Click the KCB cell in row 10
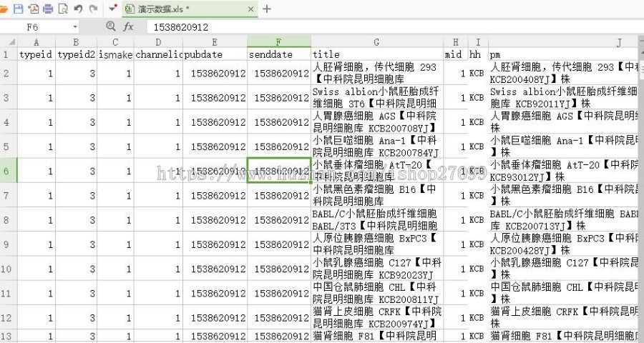The height and width of the screenshot is (343, 644). pyautogui.click(x=478, y=269)
